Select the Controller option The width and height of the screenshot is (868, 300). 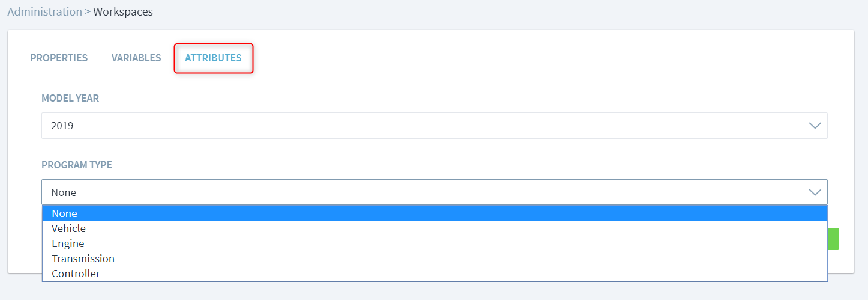76,274
